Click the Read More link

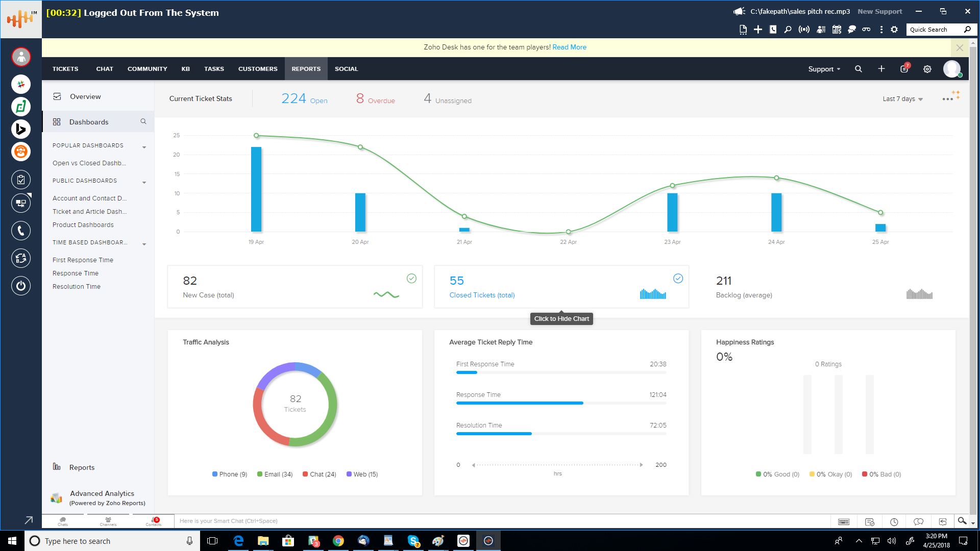[x=569, y=47]
